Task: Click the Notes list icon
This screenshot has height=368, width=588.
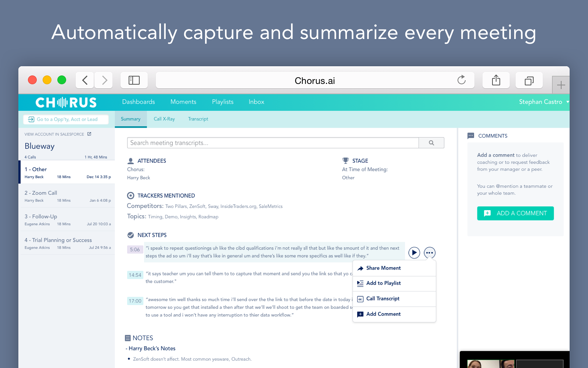Action: tap(128, 338)
